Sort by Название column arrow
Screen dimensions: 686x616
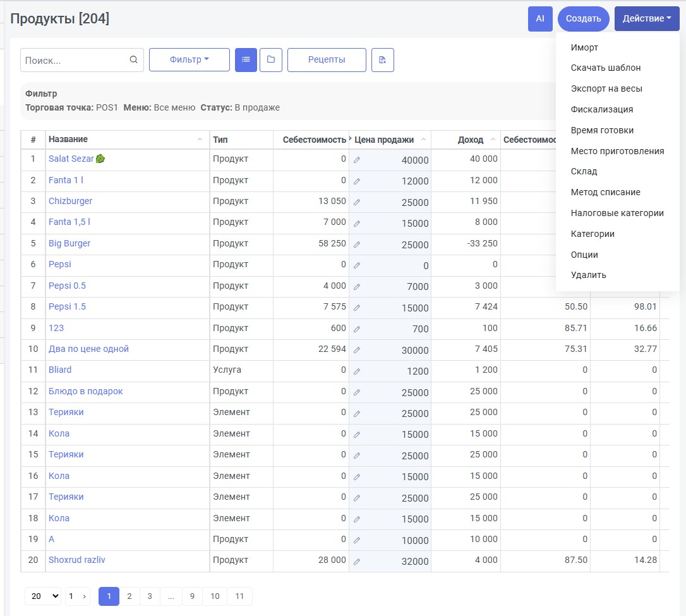click(x=200, y=140)
